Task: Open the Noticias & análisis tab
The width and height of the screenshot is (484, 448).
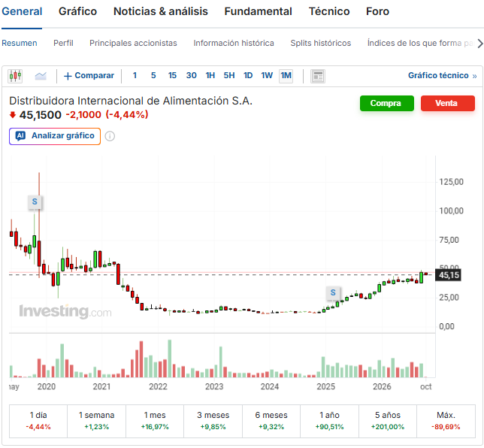Action: [x=161, y=11]
